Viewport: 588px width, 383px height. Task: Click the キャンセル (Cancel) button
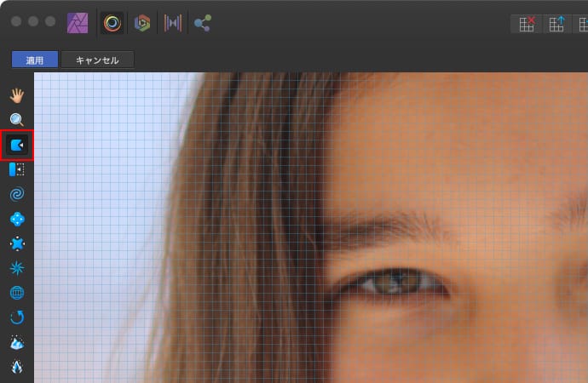97,60
